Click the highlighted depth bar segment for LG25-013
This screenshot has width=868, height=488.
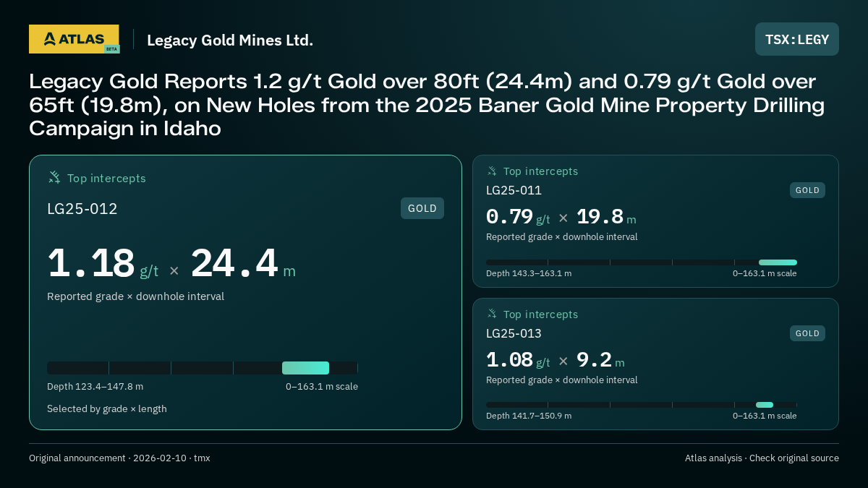(x=765, y=405)
